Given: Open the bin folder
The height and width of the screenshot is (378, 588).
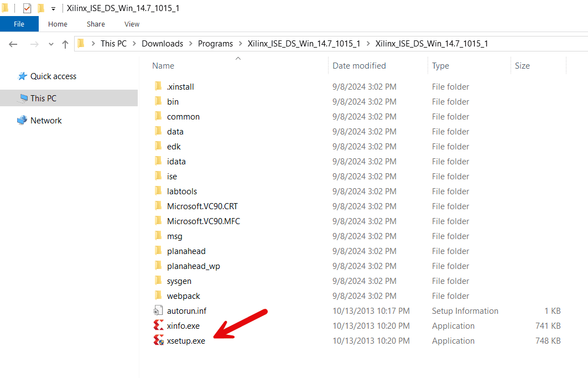Looking at the screenshot, I should point(173,101).
